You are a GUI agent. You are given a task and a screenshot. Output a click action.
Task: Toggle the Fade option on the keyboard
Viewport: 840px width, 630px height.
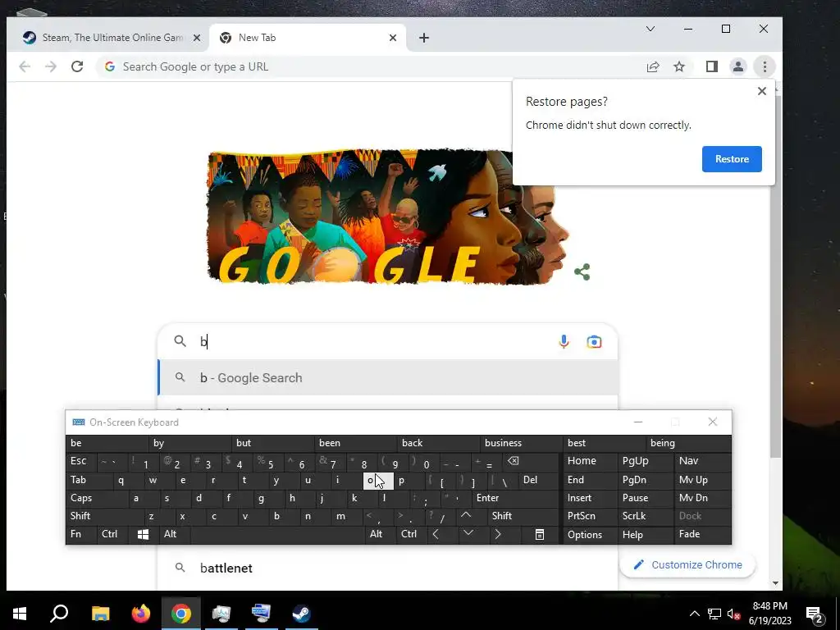702,534
